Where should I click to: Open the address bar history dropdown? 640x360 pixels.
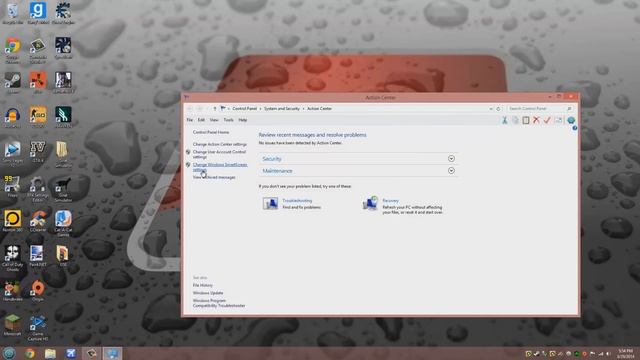point(491,109)
